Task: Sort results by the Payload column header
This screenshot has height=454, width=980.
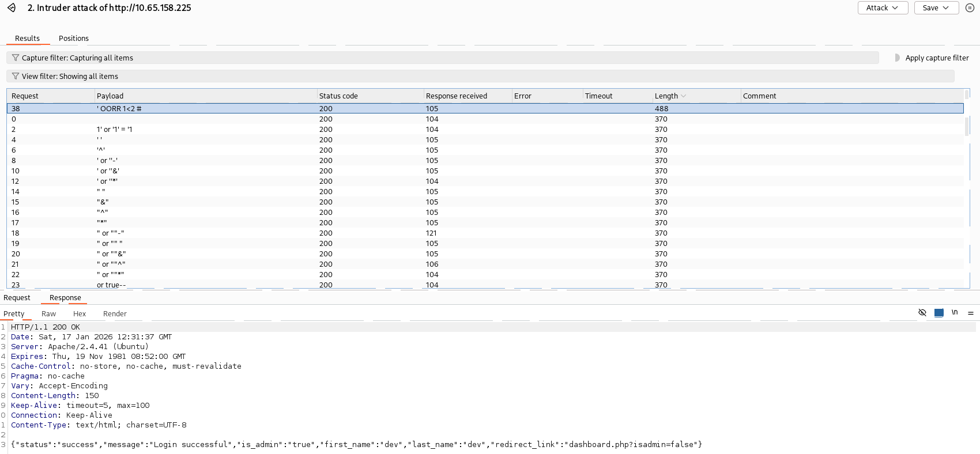Action: tap(206, 96)
